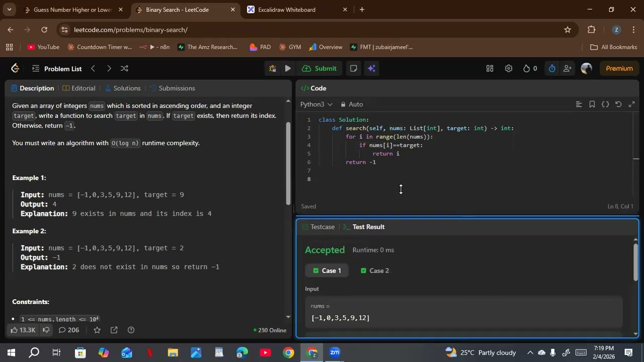Click the LeetCode logo icon
Image resolution: width=644 pixels, height=362 pixels.
point(15,68)
